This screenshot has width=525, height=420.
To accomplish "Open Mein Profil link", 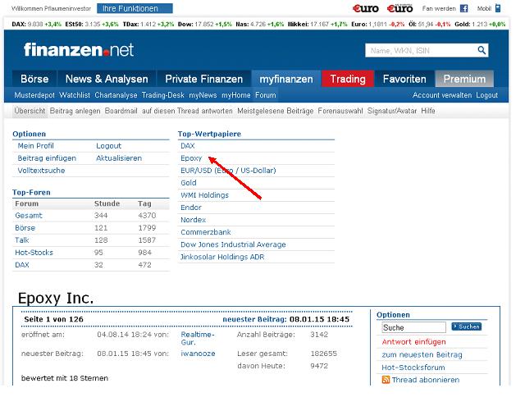I will coord(35,146).
